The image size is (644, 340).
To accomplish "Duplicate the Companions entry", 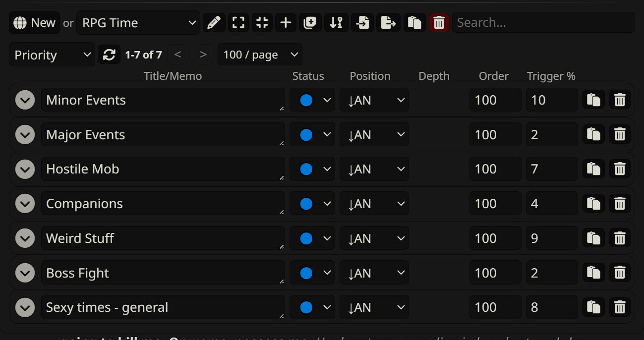I will coord(593,204).
